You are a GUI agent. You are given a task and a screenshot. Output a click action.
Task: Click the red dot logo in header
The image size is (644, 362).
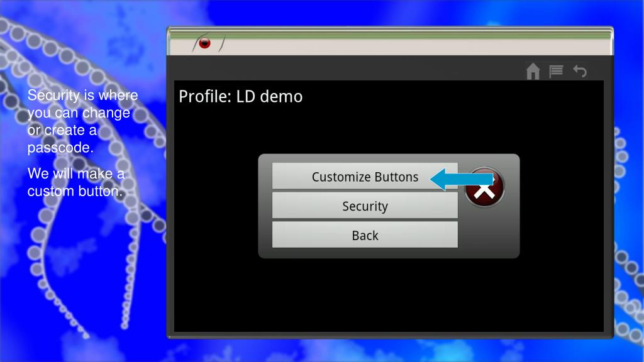(x=204, y=43)
